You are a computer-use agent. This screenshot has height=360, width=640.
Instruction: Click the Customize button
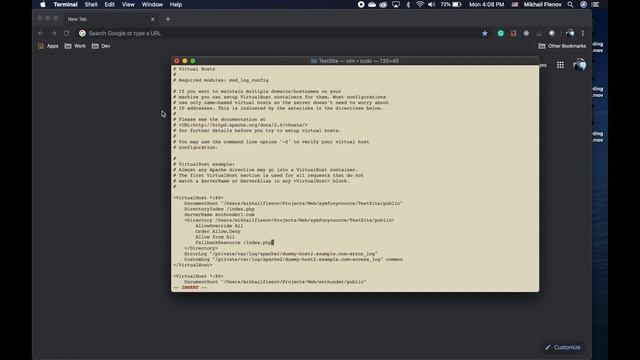[562, 347]
